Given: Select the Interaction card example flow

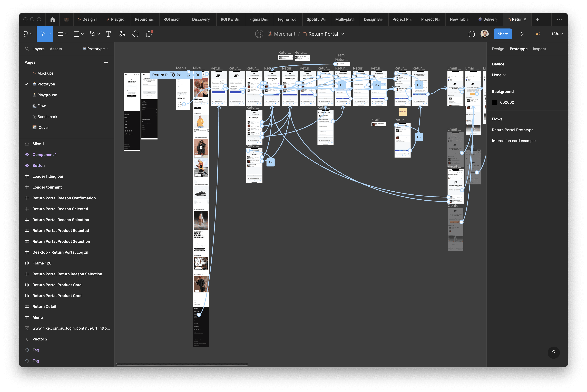Looking at the screenshot, I should click(x=514, y=141).
